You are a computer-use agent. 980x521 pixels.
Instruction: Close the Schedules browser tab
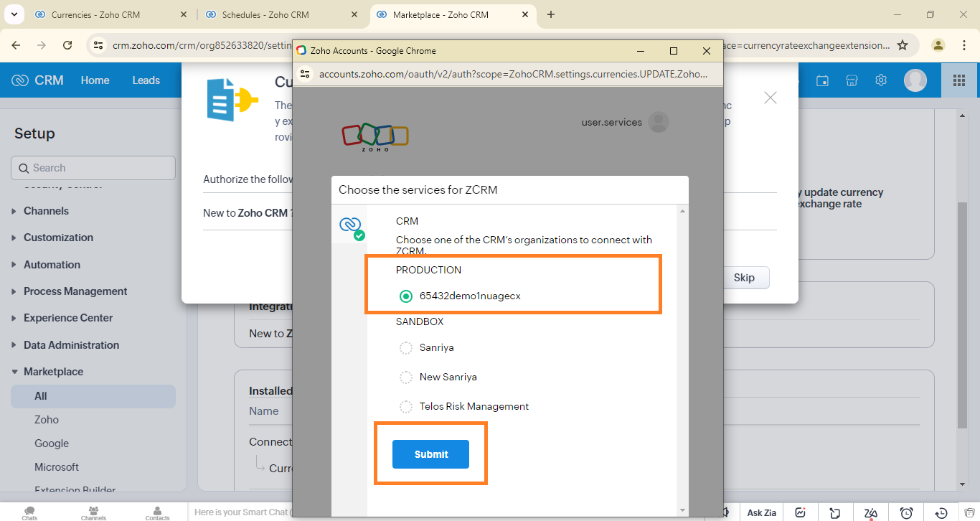(x=355, y=14)
